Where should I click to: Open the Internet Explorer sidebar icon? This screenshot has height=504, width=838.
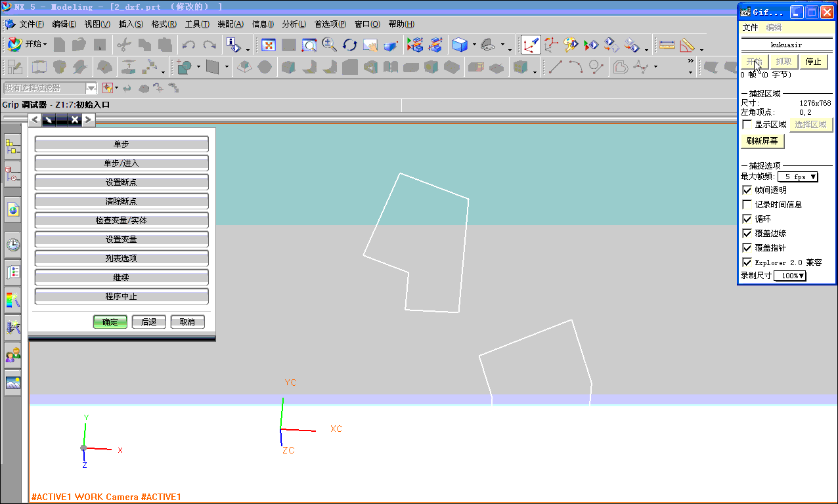pos(13,209)
